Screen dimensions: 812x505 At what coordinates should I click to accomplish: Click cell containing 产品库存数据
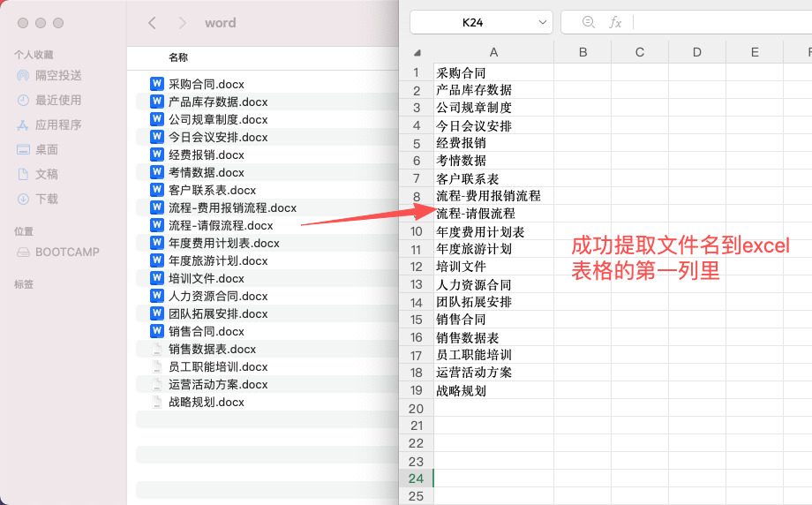pos(493,90)
